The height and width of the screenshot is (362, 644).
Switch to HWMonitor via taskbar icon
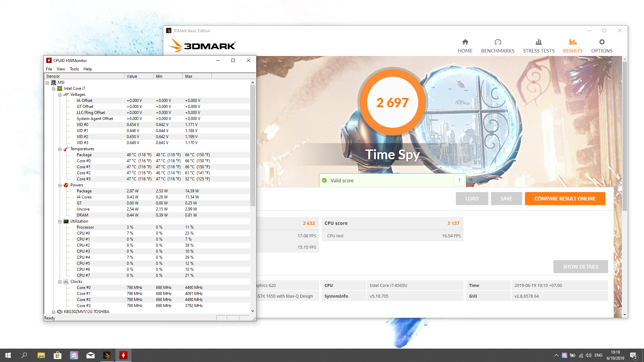point(123,355)
